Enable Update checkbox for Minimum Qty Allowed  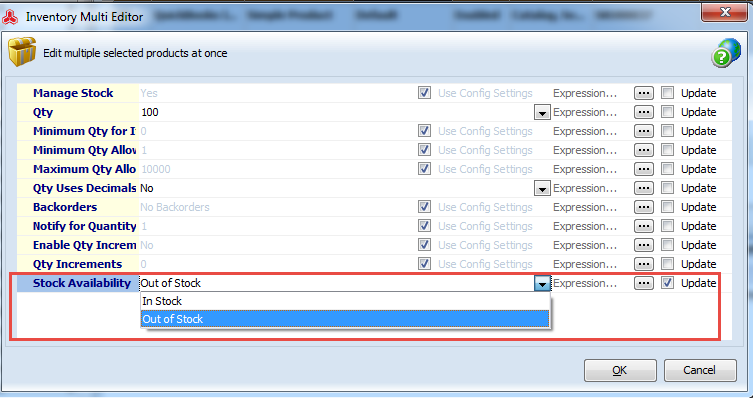coord(667,150)
